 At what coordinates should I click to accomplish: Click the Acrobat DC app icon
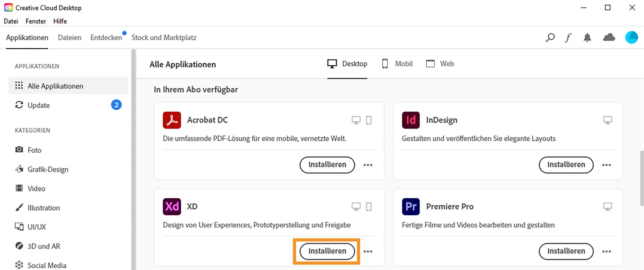(x=172, y=120)
